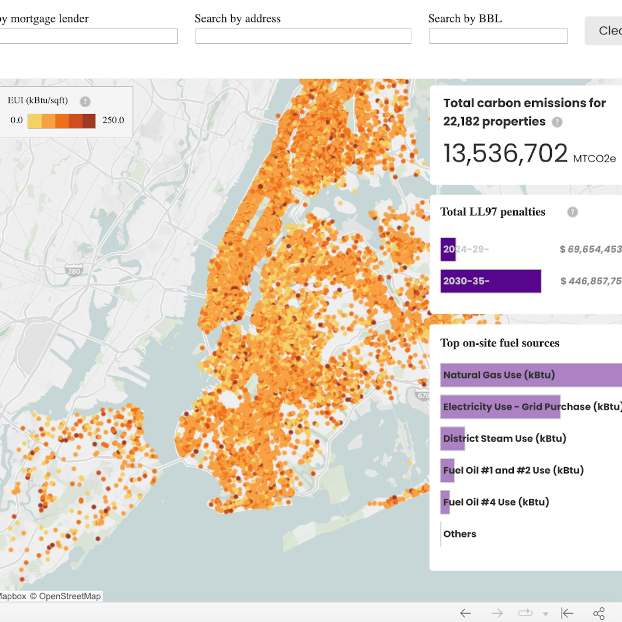Click the replay animation icon
This screenshot has height=622, width=622.
tap(525, 613)
